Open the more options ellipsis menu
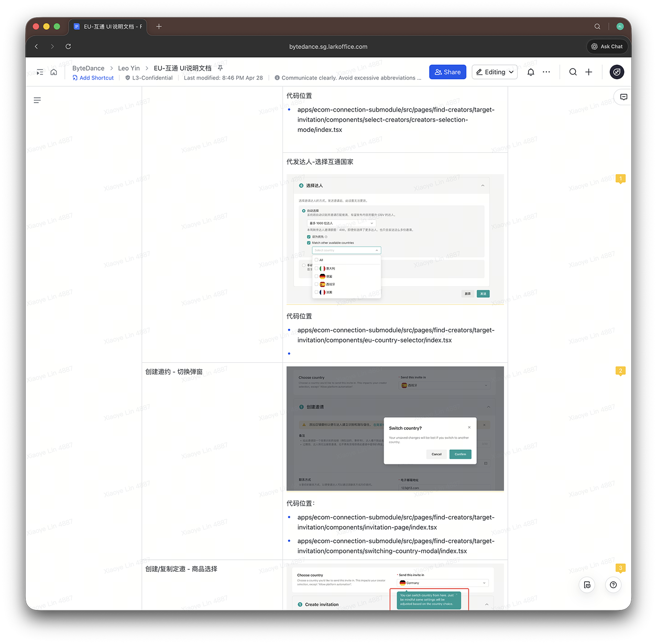 pyautogui.click(x=546, y=72)
